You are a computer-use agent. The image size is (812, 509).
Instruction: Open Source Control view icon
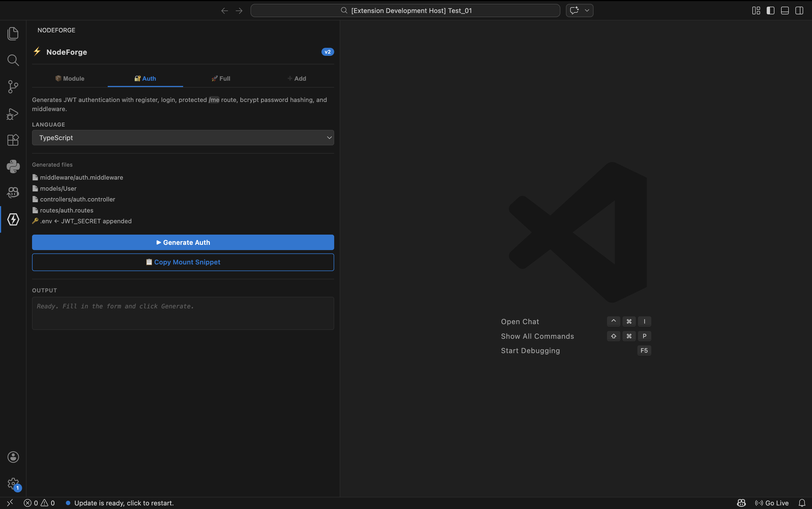point(13,86)
